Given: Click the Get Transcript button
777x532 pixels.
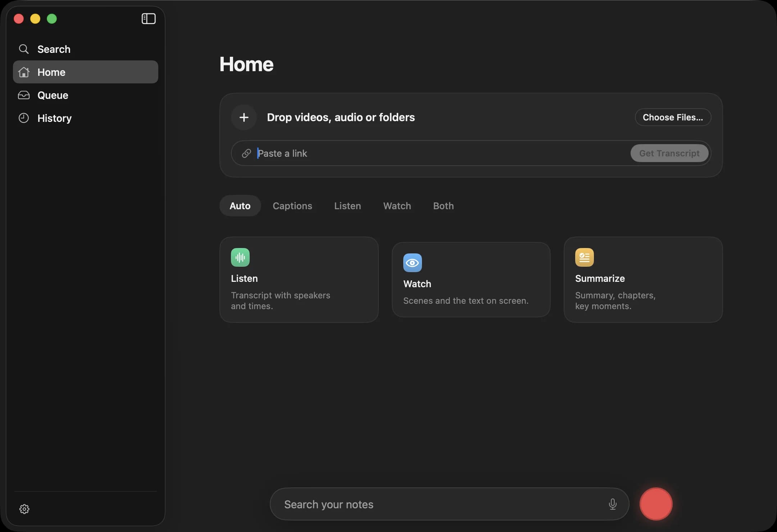Looking at the screenshot, I should pos(669,153).
